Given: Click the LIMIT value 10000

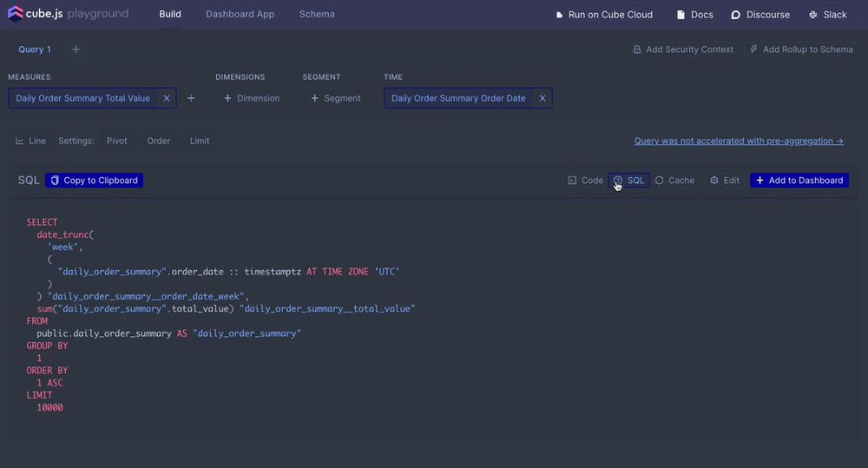Looking at the screenshot, I should (x=49, y=407).
